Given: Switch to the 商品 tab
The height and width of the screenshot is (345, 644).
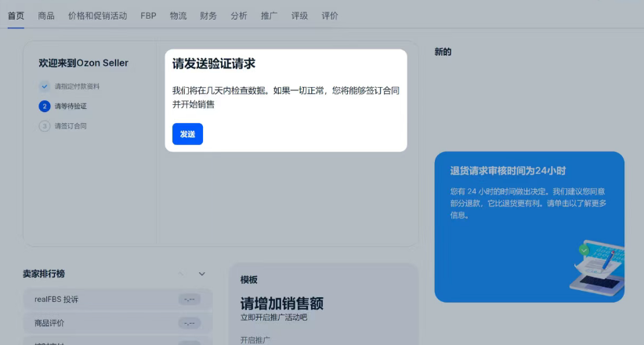Looking at the screenshot, I should point(46,16).
